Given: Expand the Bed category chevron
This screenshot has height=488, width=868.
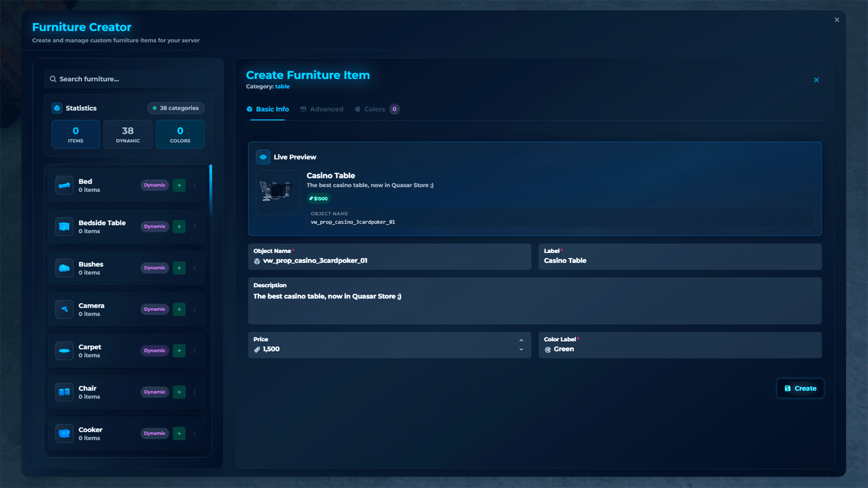Looking at the screenshot, I should (x=195, y=185).
